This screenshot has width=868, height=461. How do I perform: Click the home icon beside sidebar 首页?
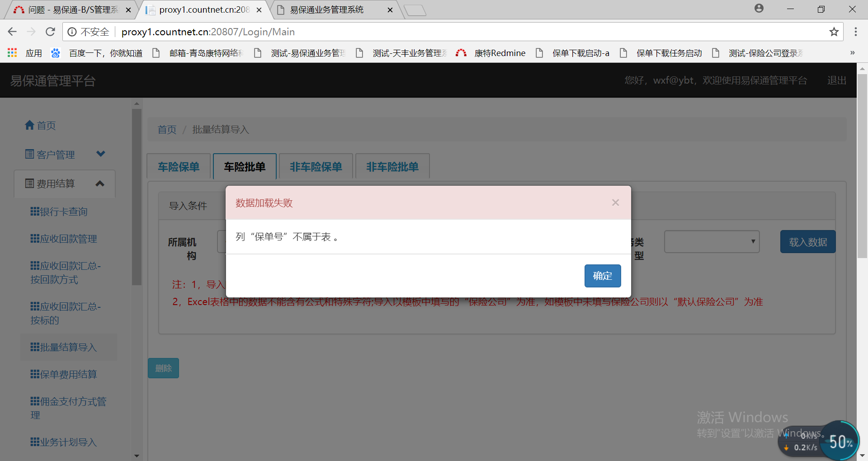29,125
